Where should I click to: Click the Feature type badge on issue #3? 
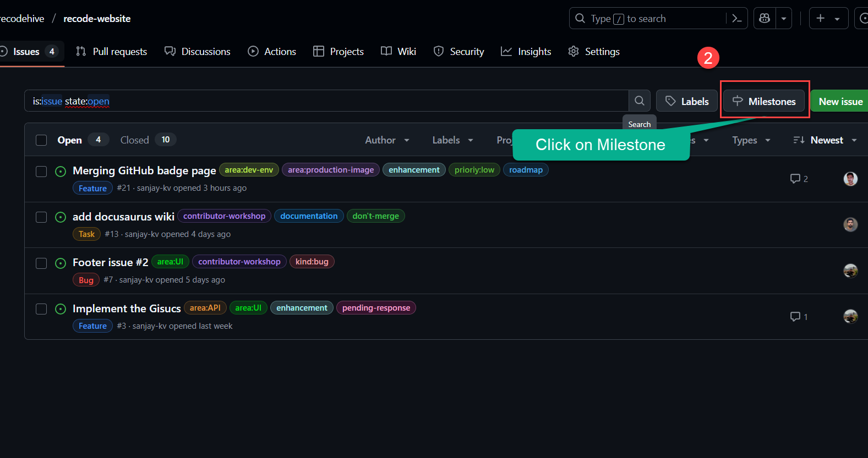tap(92, 326)
